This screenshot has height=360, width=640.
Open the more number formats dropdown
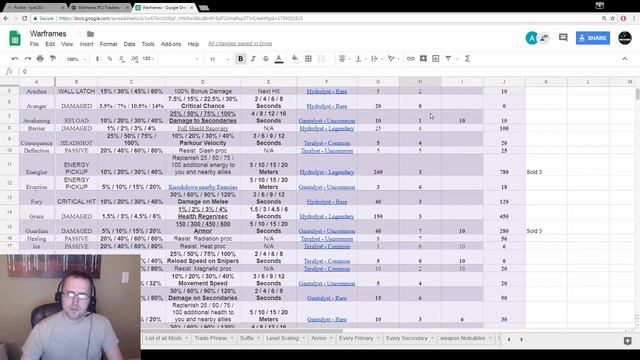(149, 59)
